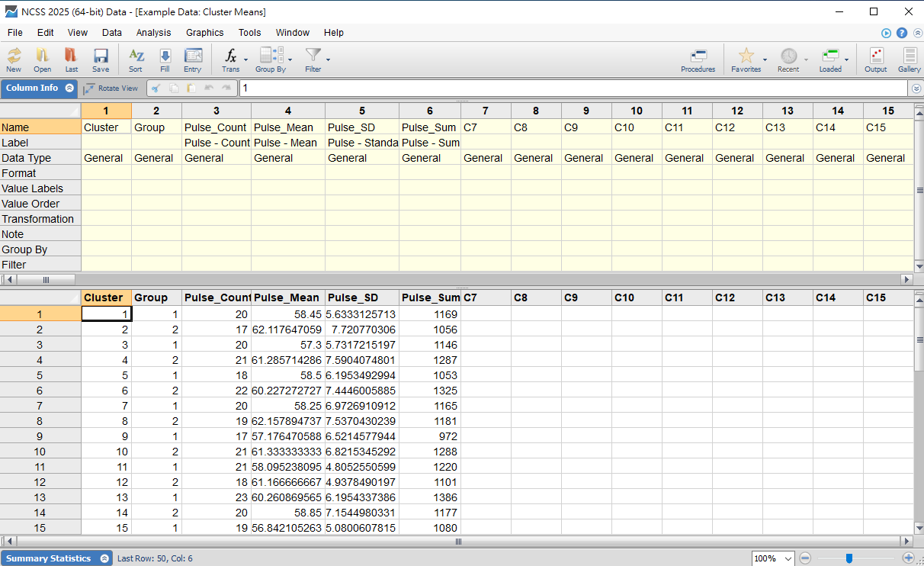924x566 pixels.
Task: Click the 62.117647059 Pulse_Mean cell
Action: click(288, 330)
